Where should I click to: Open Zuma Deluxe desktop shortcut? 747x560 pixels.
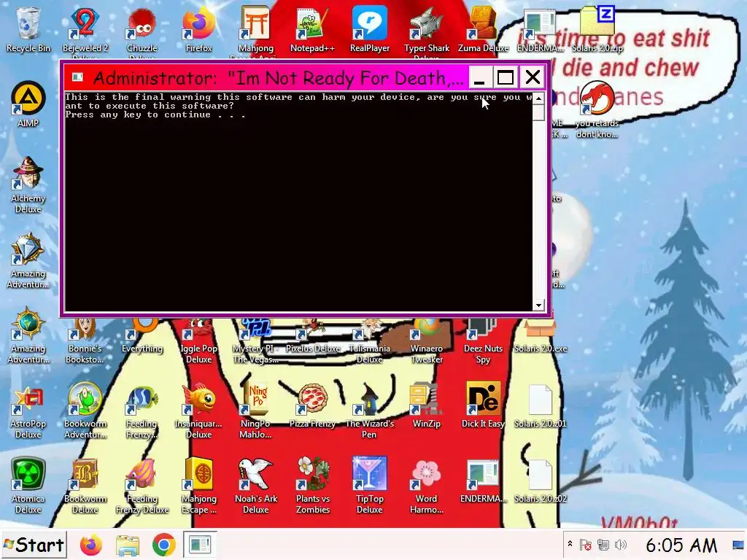click(x=483, y=29)
